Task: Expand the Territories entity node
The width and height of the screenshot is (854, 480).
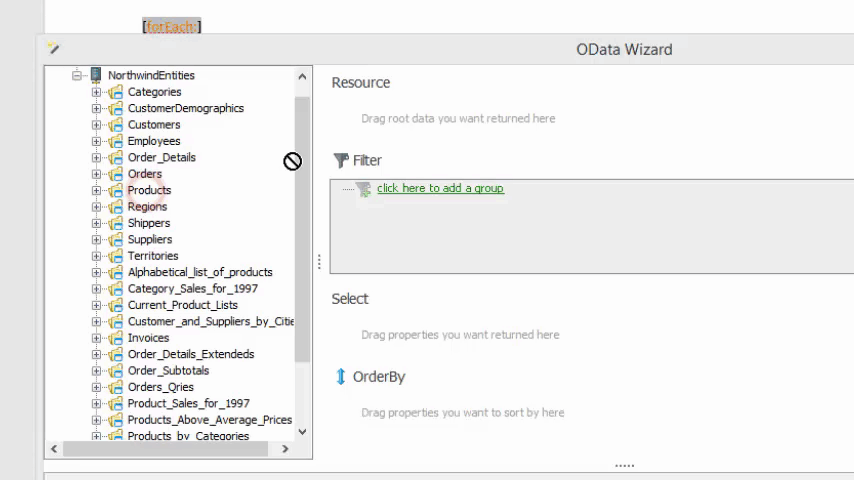Action: click(96, 256)
